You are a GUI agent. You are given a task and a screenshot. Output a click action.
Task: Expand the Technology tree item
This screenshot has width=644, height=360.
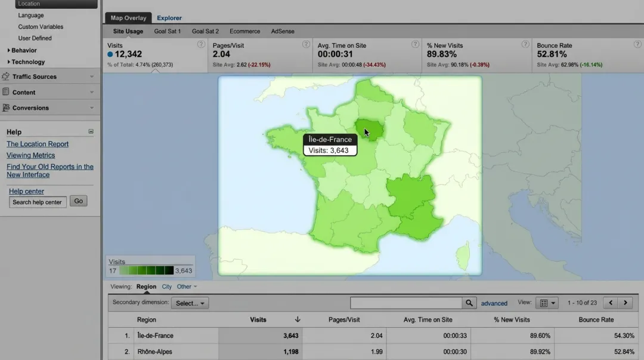(8, 61)
